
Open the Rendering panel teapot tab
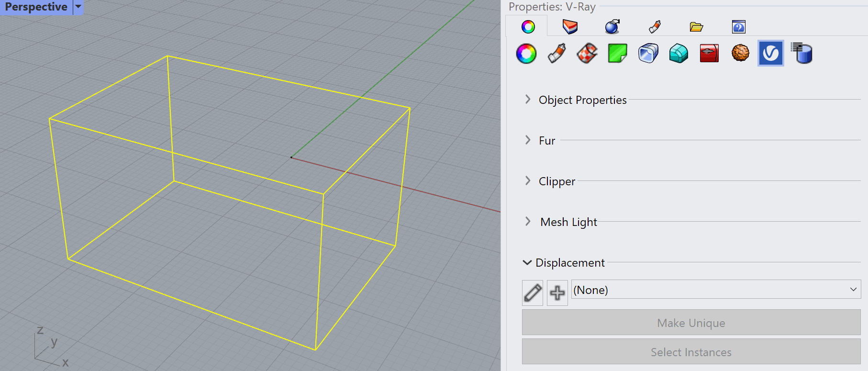[612, 27]
